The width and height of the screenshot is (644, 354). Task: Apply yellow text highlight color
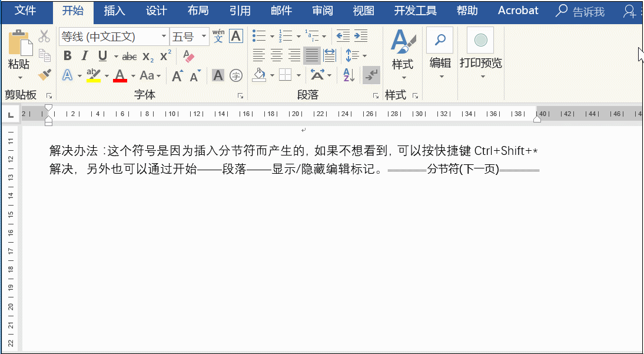[94, 75]
